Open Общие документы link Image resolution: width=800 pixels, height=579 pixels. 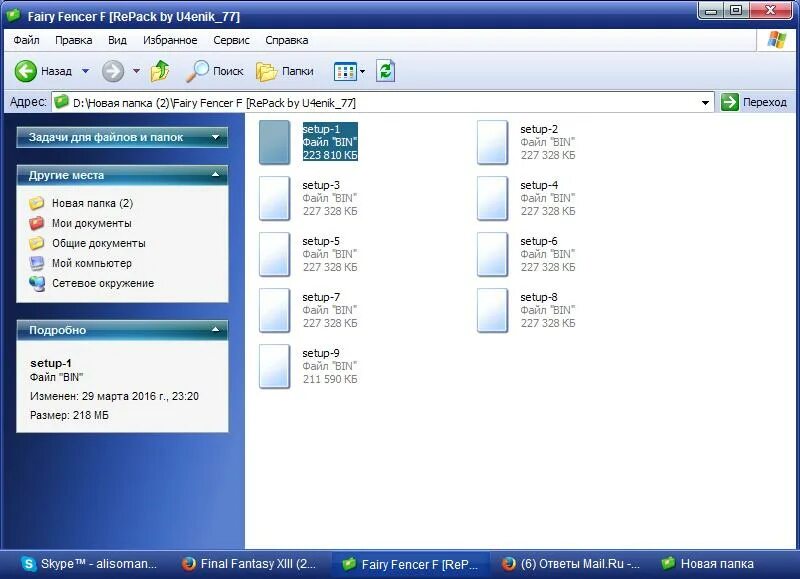pyautogui.click(x=98, y=243)
